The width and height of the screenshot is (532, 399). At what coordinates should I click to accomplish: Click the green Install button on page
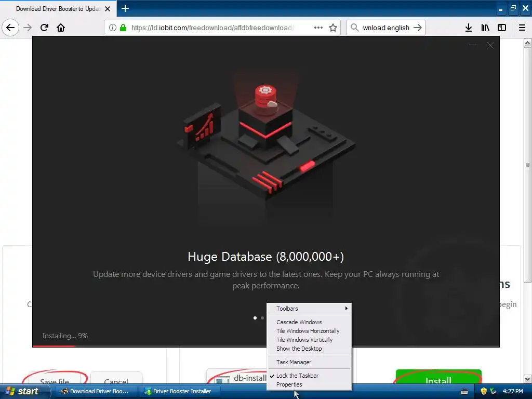point(438,377)
